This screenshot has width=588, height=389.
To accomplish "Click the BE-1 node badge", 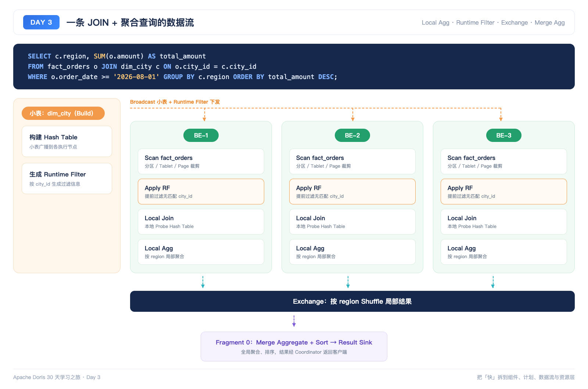I will tap(201, 135).
